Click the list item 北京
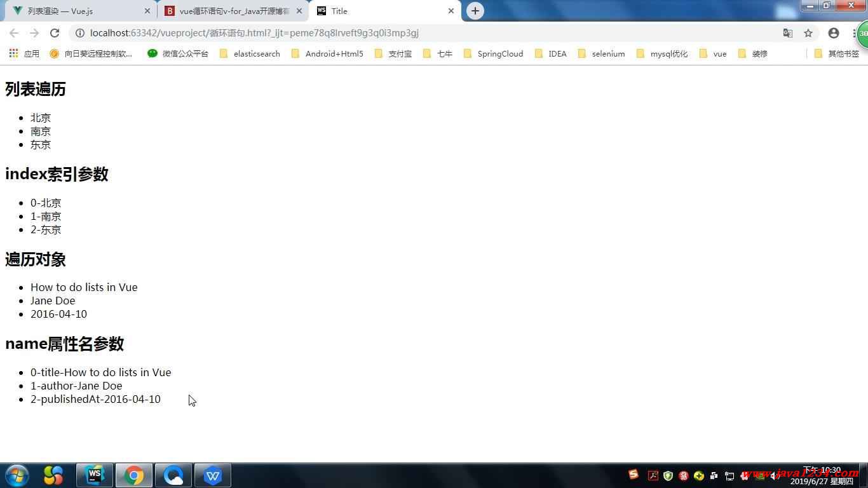 click(41, 118)
